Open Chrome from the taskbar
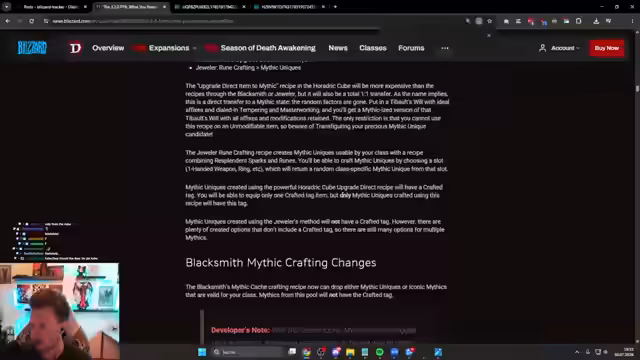Viewport: 640px width, 360px height. 307,352
